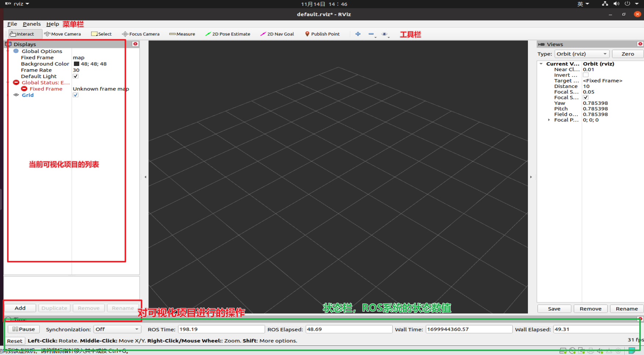Click the minus remove-tool icon
The image size is (644, 355).
coord(371,34)
